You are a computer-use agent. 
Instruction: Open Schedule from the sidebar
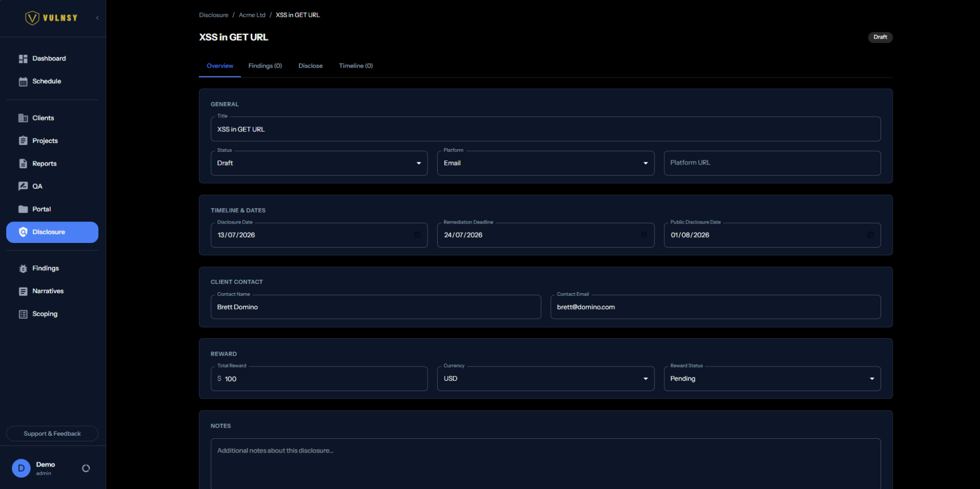[52, 81]
